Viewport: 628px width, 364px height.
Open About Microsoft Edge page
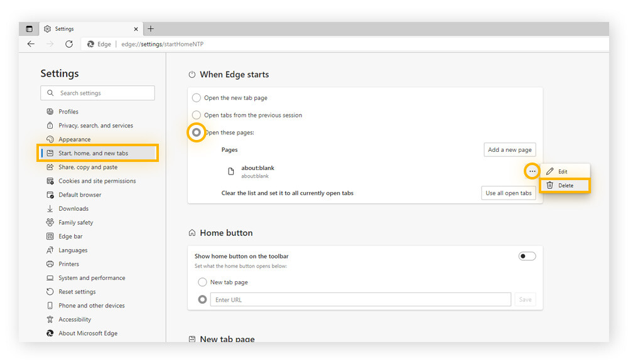point(88,333)
